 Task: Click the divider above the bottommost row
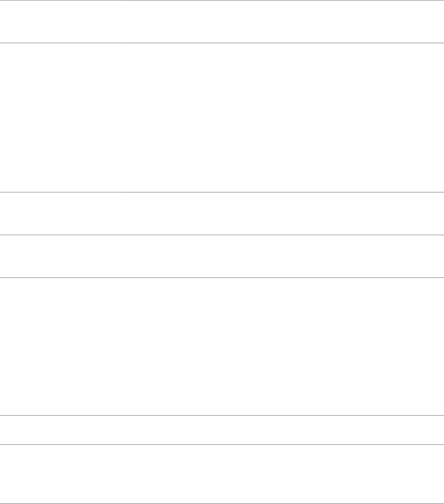(x=222, y=444)
